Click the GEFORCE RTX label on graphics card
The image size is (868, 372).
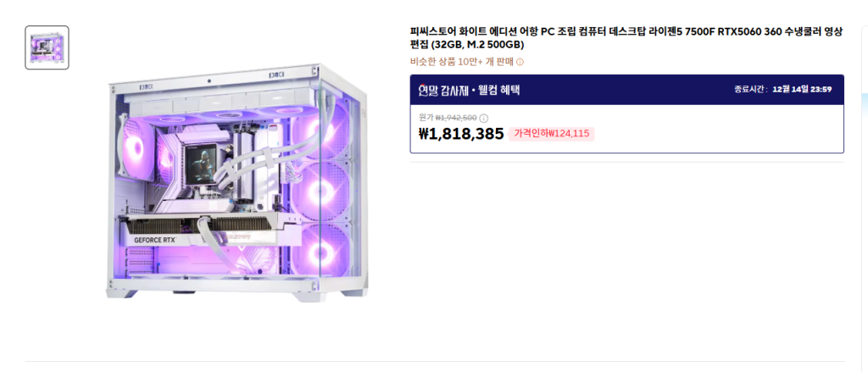coord(155,241)
